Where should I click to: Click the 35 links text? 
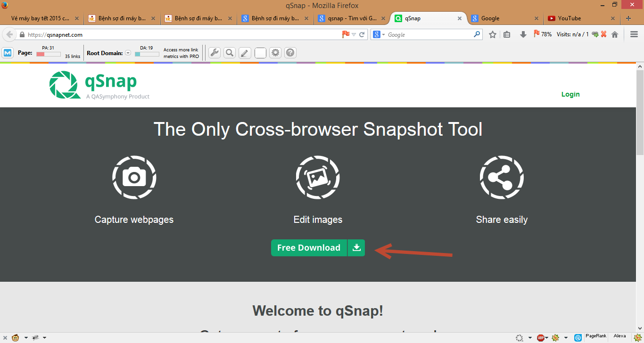pos(73,57)
